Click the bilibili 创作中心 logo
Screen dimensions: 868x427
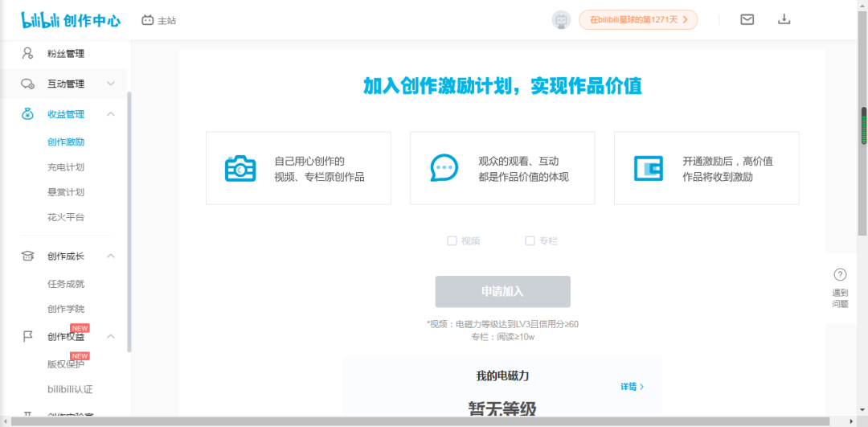(71, 20)
